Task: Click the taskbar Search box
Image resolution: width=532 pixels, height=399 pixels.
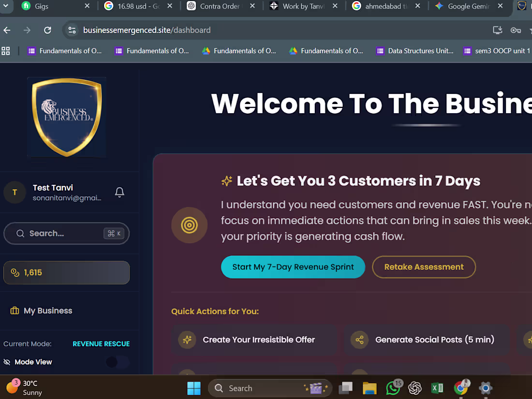Action: [x=270, y=388]
